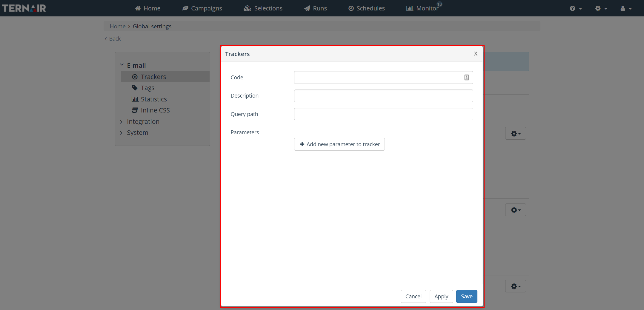
Task: Click the Global settings breadcrumb
Action: click(152, 26)
